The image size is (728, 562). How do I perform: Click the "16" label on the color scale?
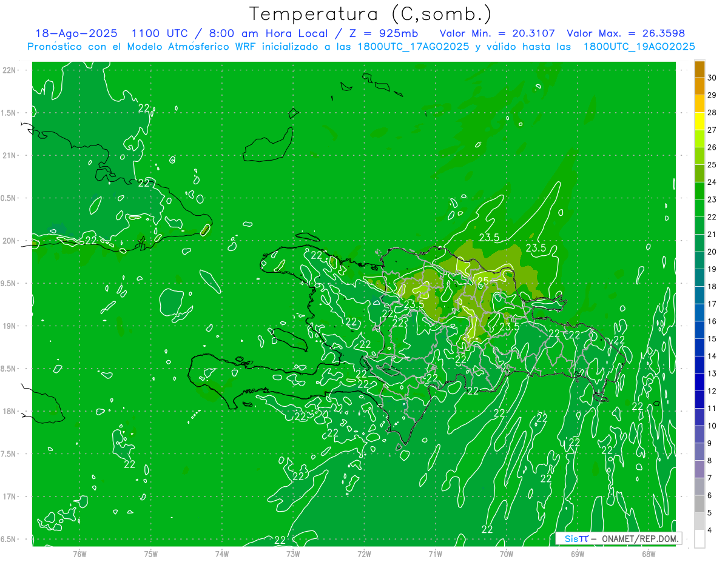(x=712, y=322)
